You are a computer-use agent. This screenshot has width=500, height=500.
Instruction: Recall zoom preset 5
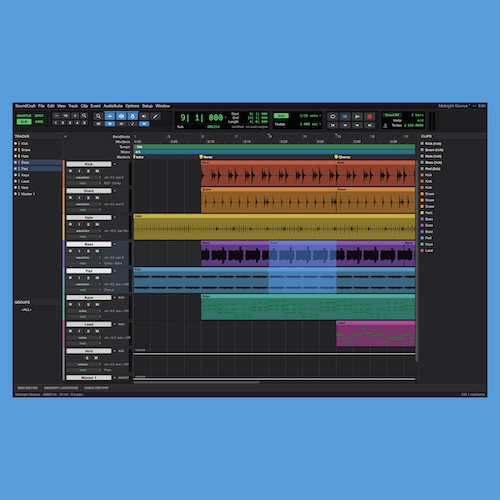85,123
